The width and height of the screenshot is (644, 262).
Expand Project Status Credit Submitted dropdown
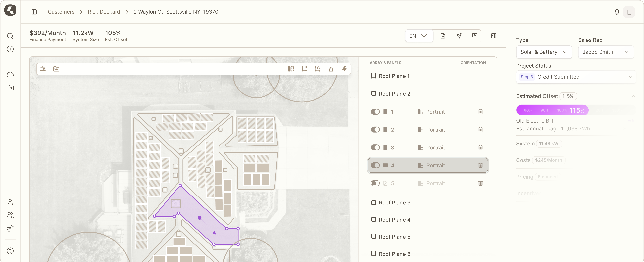(576, 77)
